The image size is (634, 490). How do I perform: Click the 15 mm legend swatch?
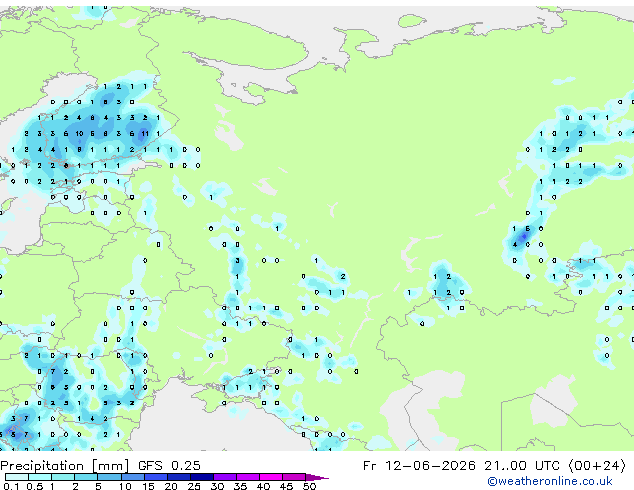pyautogui.click(x=156, y=477)
